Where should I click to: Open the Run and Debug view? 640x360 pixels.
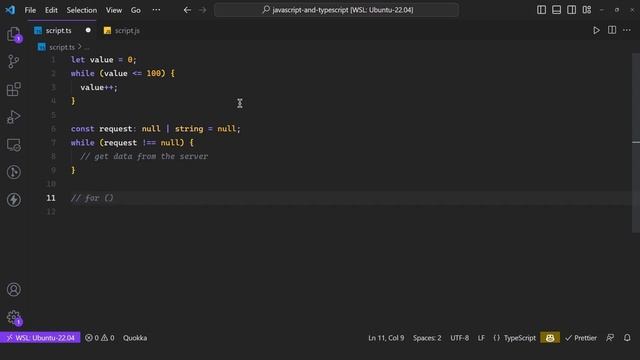tap(13, 117)
